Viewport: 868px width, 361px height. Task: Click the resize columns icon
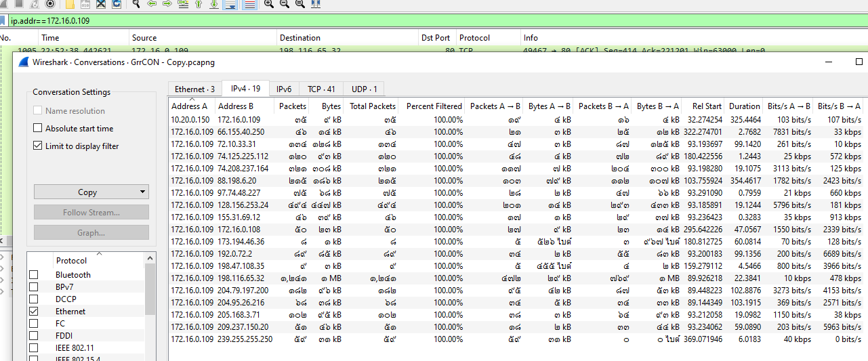pyautogui.click(x=316, y=4)
